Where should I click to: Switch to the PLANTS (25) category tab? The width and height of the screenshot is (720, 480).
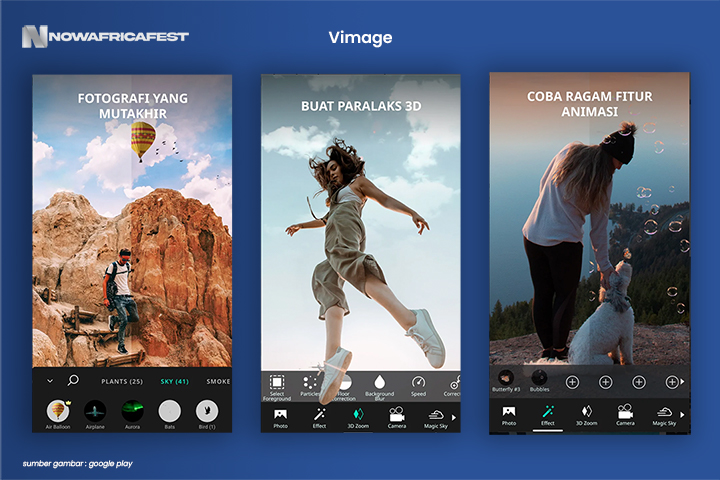(122, 381)
